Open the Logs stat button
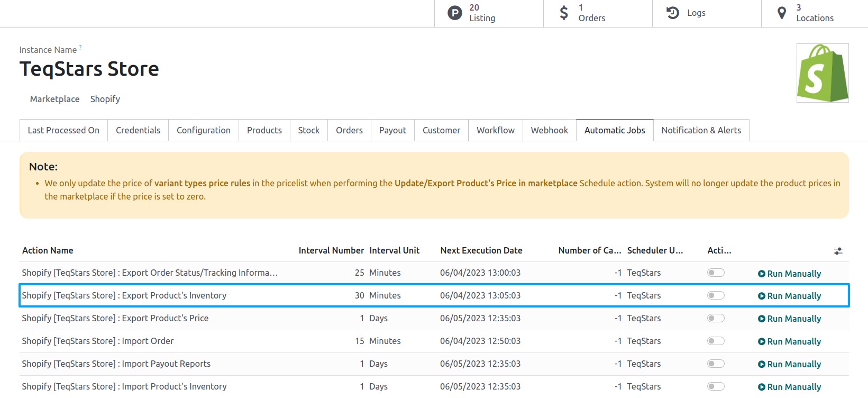Screen dimensions: 868x398 [x=707, y=13]
